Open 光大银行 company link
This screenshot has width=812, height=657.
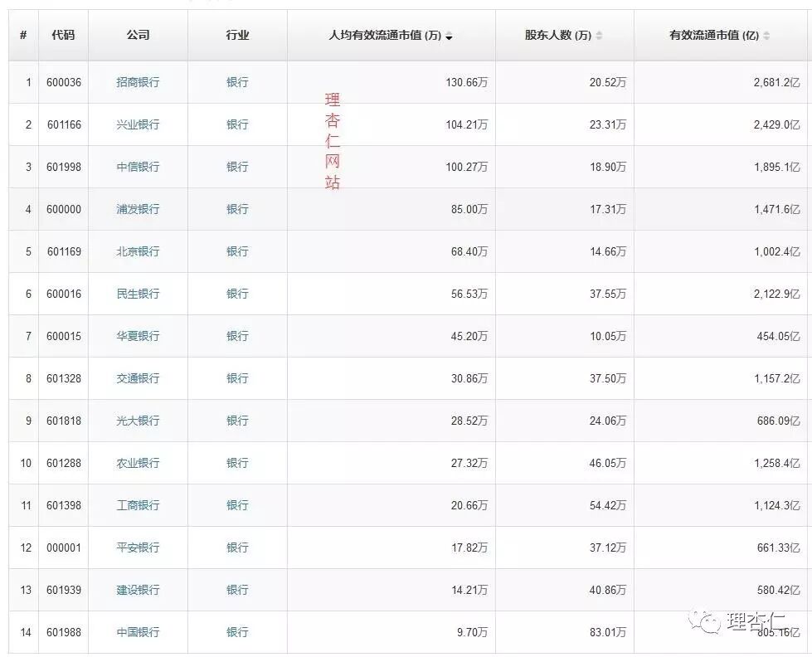point(138,421)
